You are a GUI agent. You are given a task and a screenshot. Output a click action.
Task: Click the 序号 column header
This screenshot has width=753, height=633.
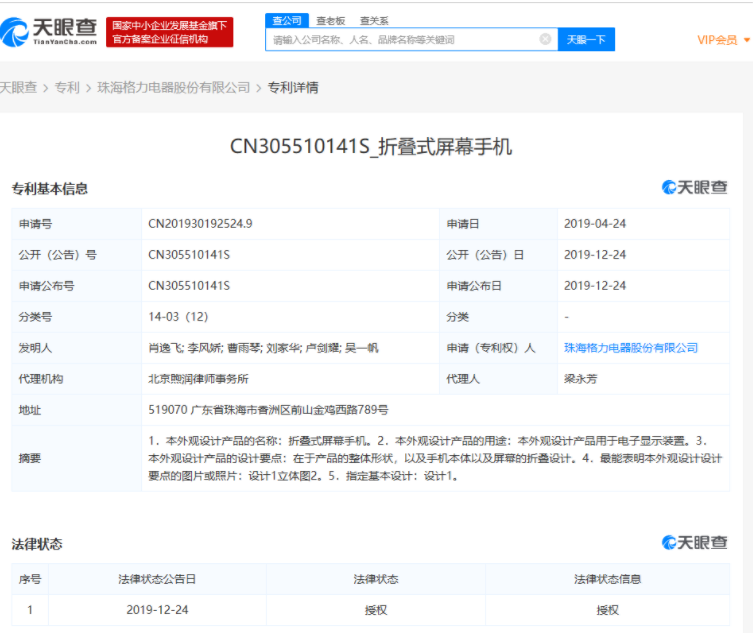(x=30, y=579)
